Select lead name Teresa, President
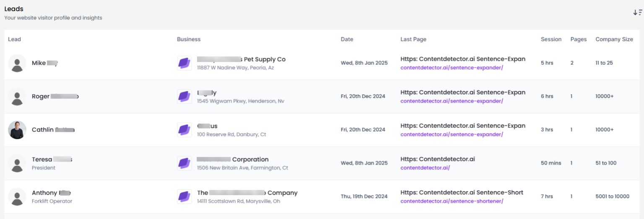Image resolution: width=644 pixels, height=219 pixels. pyautogui.click(x=42, y=160)
